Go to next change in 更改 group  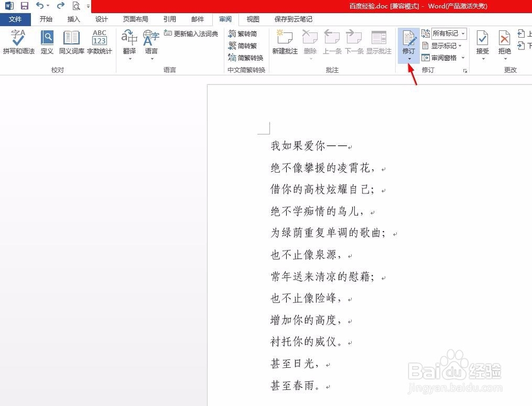pyautogui.click(x=524, y=45)
